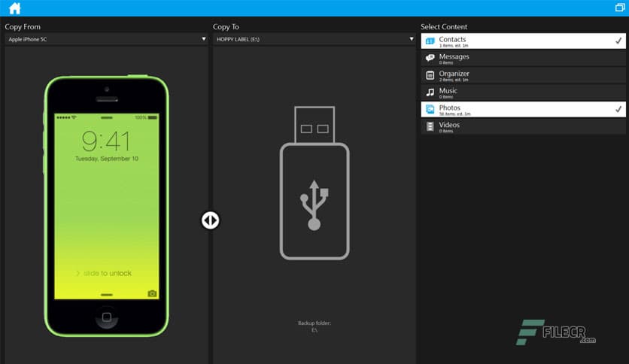629x364 pixels.
Task: Uncheck the Contacts checkmark
Action: click(x=618, y=41)
